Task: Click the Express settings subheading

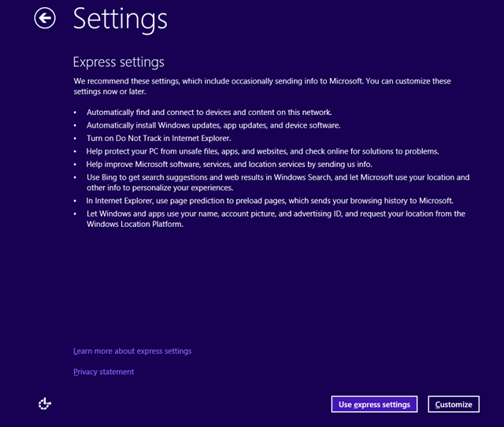Action: [118, 61]
